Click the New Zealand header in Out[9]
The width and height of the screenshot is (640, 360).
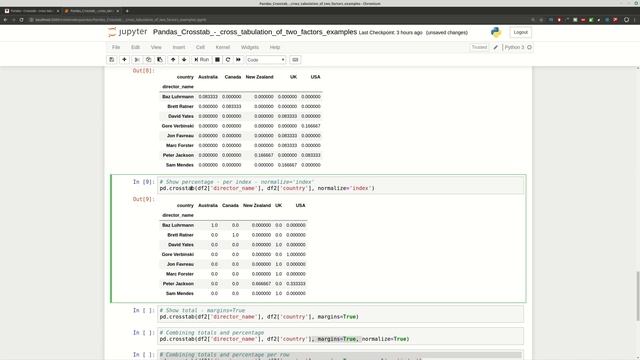(257, 205)
